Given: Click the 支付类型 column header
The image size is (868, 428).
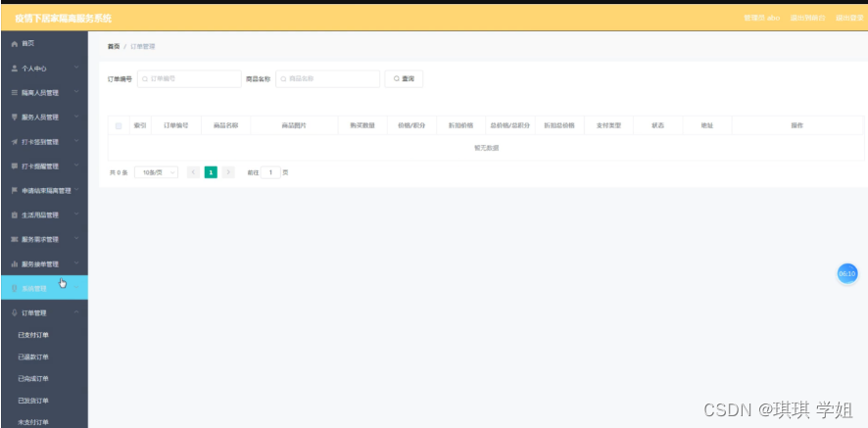Looking at the screenshot, I should click(x=608, y=125).
